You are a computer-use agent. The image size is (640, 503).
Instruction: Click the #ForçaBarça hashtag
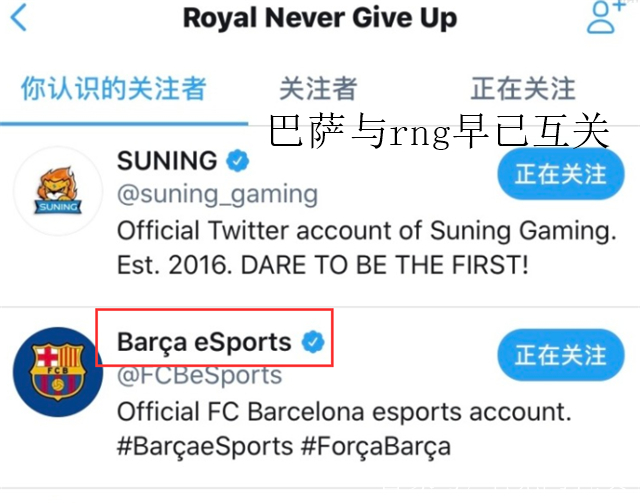click(376, 446)
